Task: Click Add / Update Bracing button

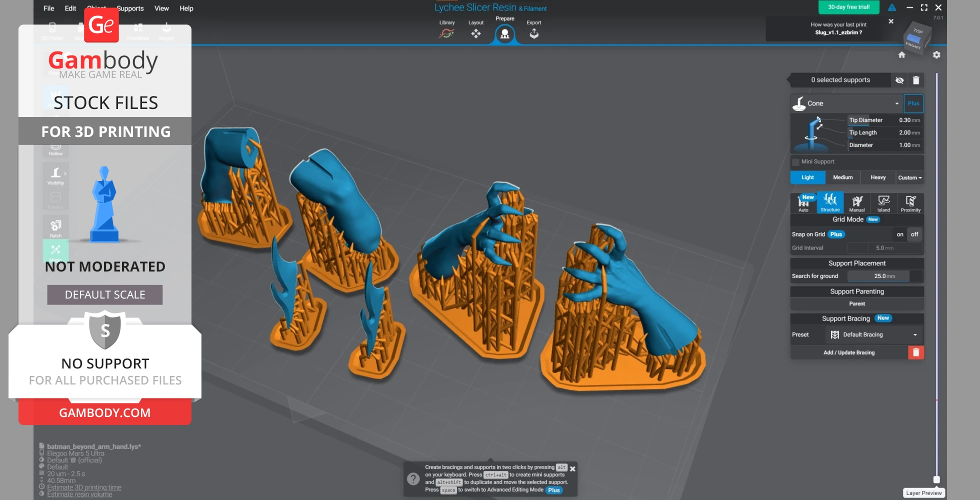Action: (x=849, y=352)
